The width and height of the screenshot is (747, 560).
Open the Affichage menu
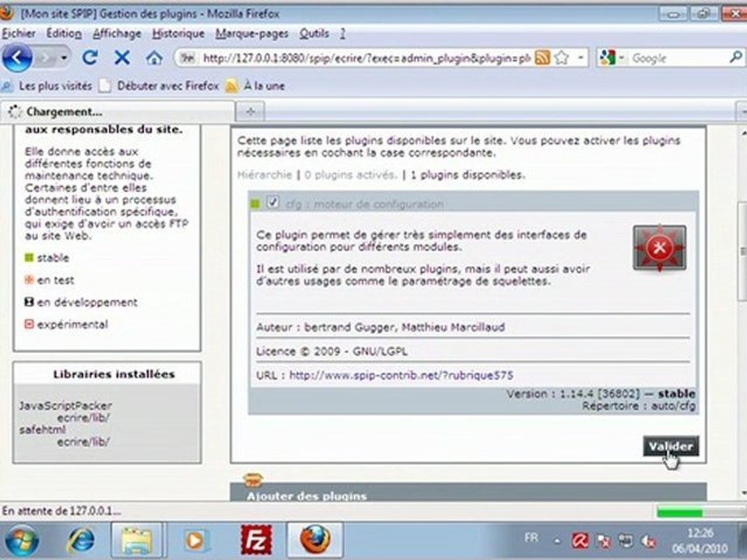pos(117,33)
